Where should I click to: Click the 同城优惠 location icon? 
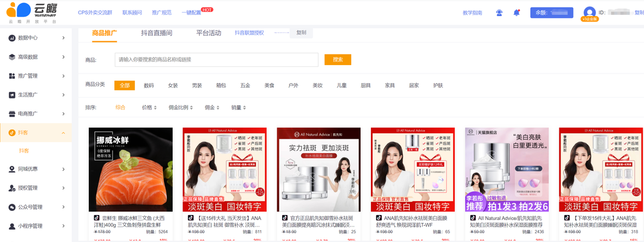(12, 169)
